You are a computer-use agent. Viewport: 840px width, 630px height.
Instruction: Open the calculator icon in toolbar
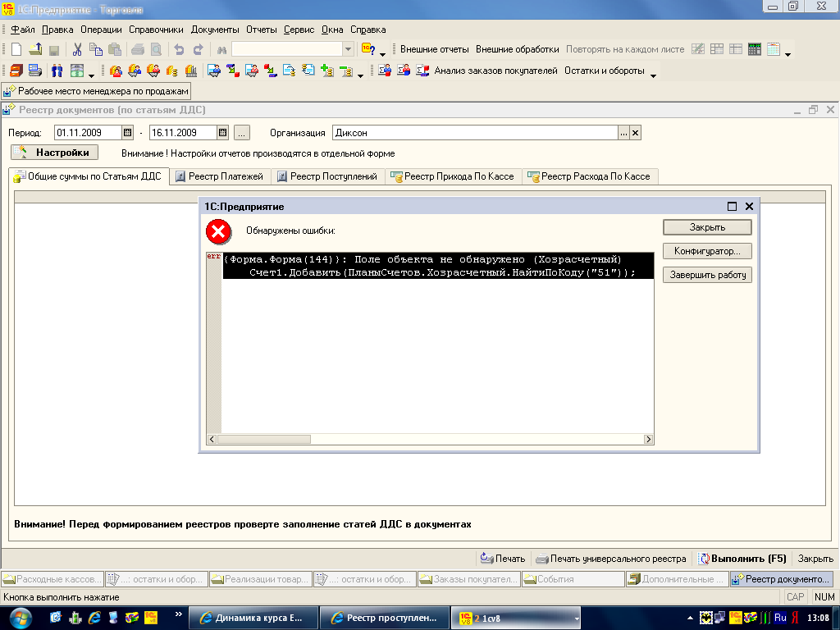(x=755, y=49)
